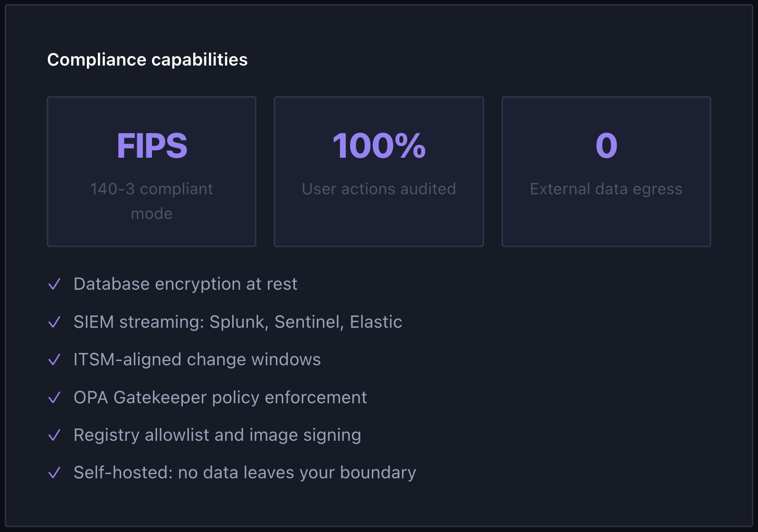Click SIEM streaming: Splunk, Sentinel, Elastic
758x532 pixels.
(238, 322)
